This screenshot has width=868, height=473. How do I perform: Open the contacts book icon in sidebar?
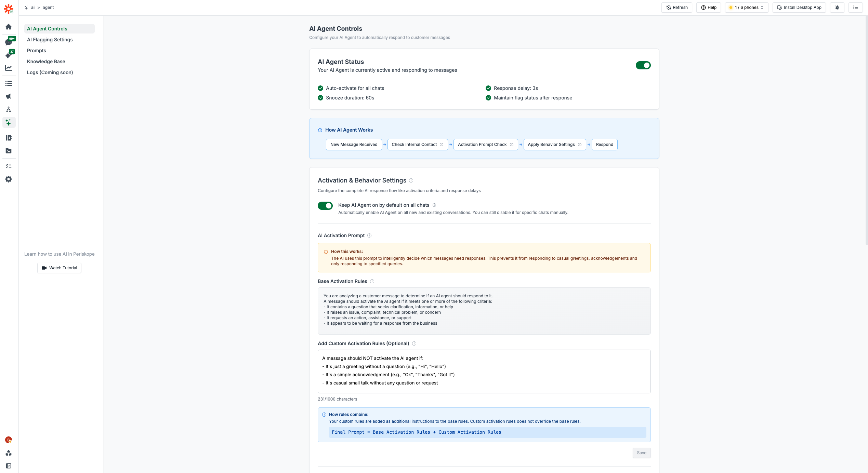pos(9,138)
